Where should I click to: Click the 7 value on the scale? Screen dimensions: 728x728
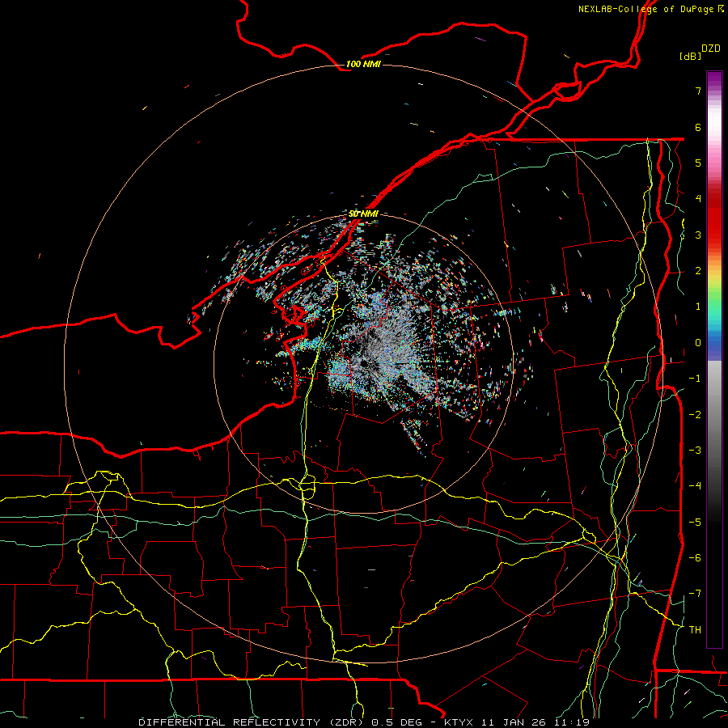[698, 91]
